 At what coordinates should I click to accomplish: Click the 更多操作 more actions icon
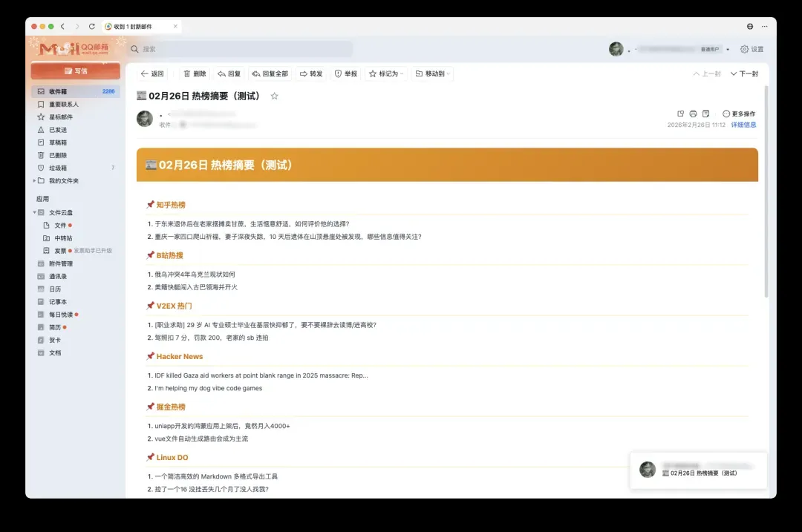(x=726, y=114)
